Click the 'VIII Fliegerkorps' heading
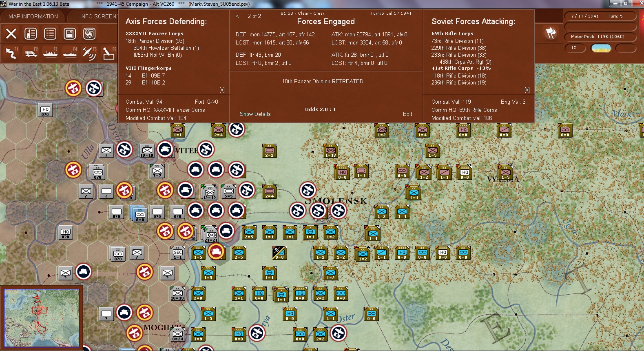Image resolution: width=644 pixels, height=351 pixels. point(148,68)
